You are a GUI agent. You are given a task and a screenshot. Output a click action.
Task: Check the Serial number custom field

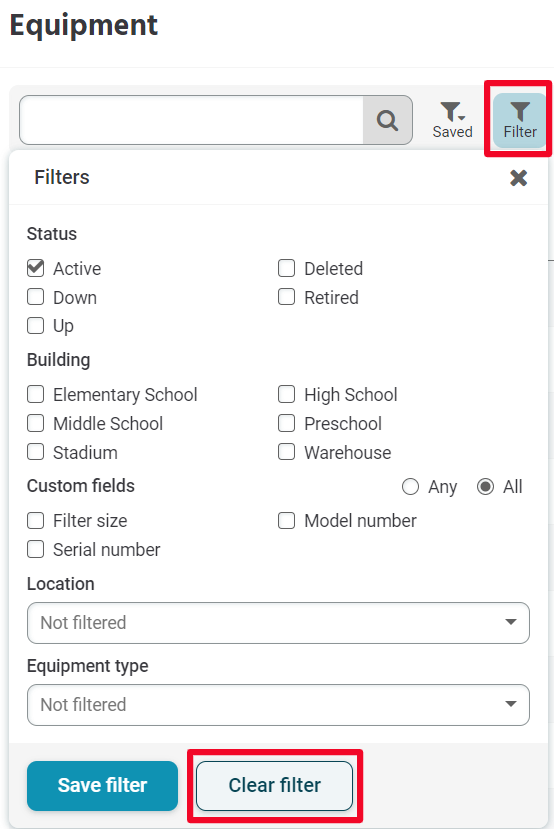35,549
